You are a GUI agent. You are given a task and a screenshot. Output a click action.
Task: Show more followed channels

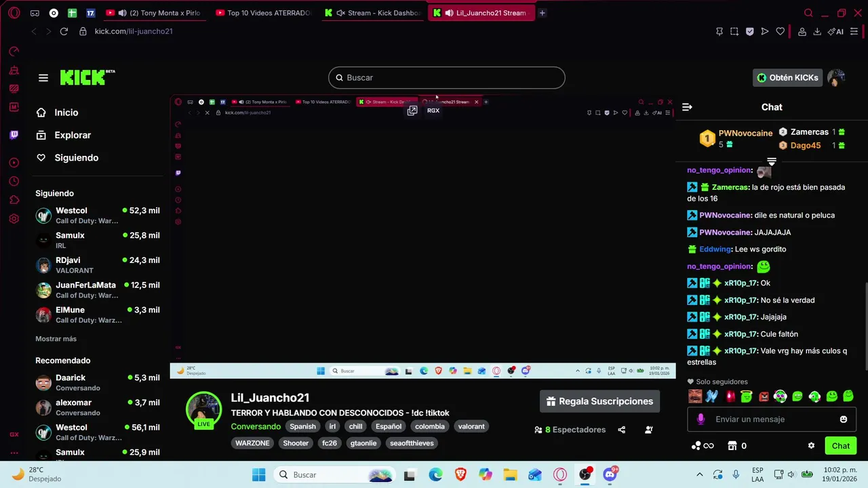[56, 339]
